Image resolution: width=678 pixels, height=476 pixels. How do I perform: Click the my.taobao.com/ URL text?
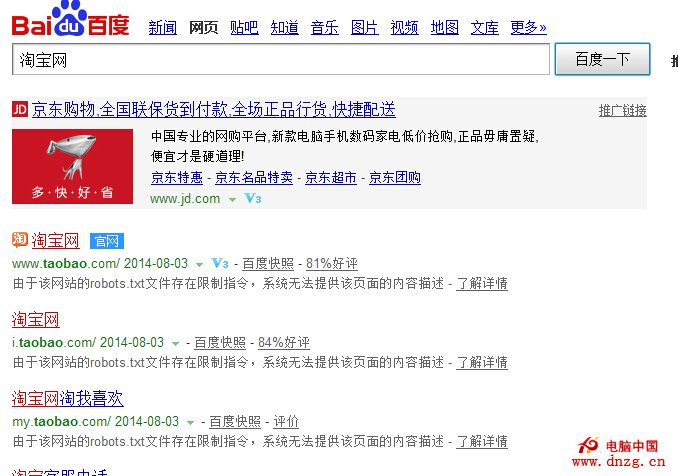click(x=61, y=421)
